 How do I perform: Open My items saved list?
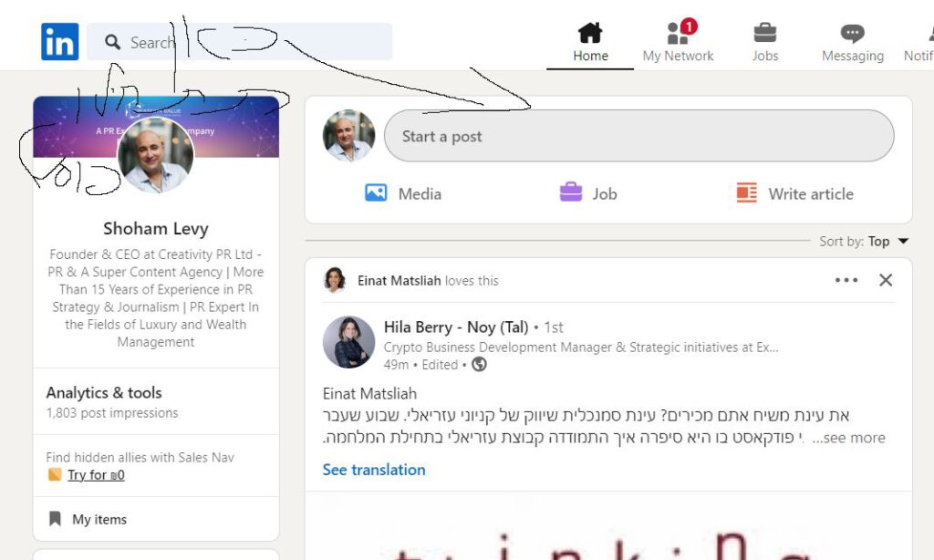coord(155,519)
